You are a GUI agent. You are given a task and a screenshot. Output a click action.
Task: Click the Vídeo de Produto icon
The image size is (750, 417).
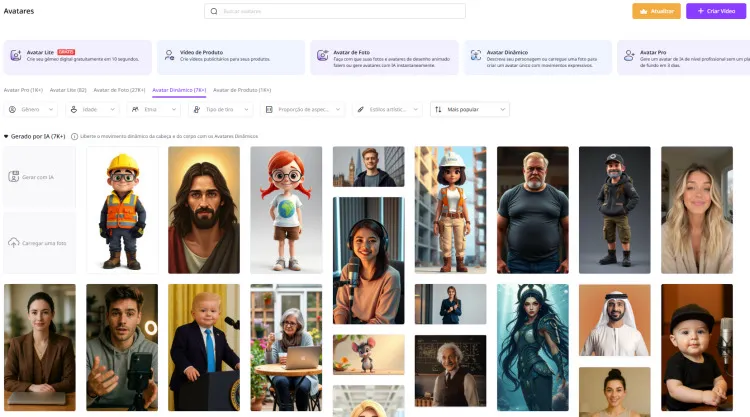tap(168, 56)
